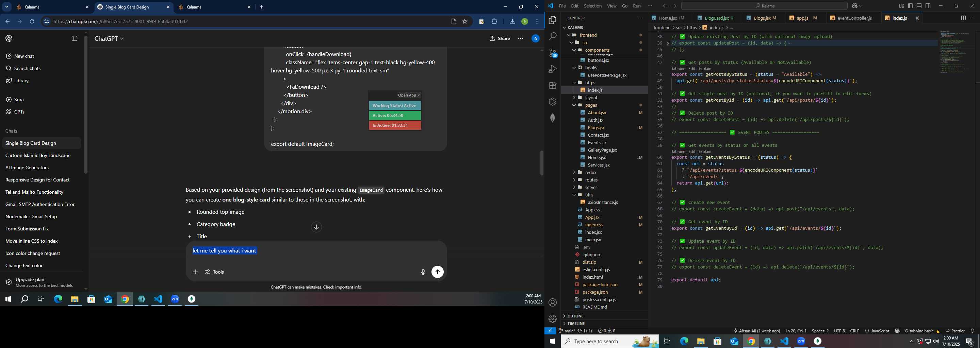Toggle panel layout icon in title bar
The image size is (980, 348).
tap(919, 6)
